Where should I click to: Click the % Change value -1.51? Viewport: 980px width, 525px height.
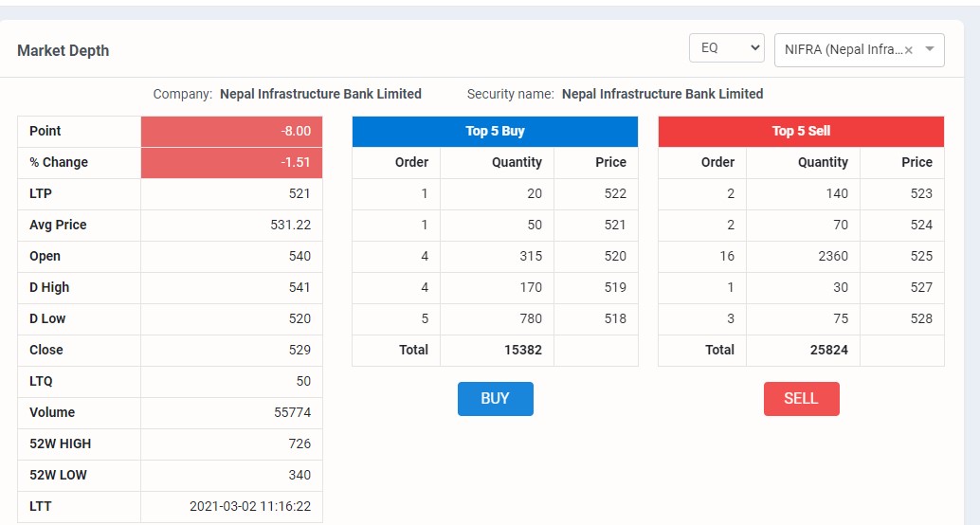pos(296,162)
